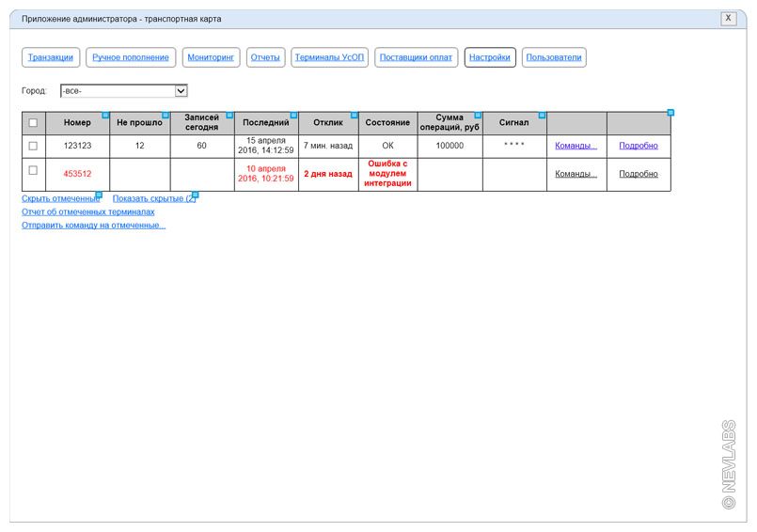
Task: Click note marker beside Показать скрытые link
Action: click(195, 196)
